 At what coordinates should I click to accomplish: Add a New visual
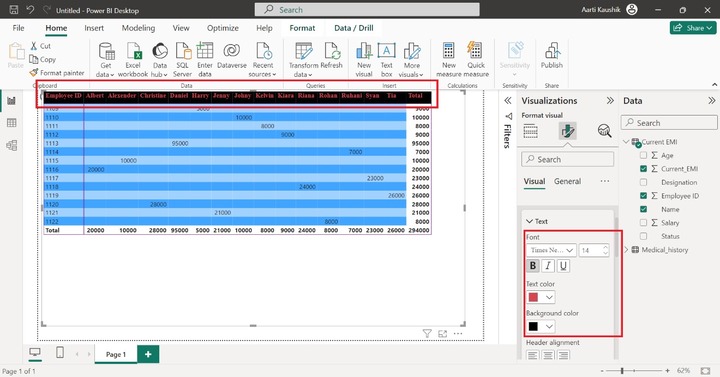click(x=364, y=60)
